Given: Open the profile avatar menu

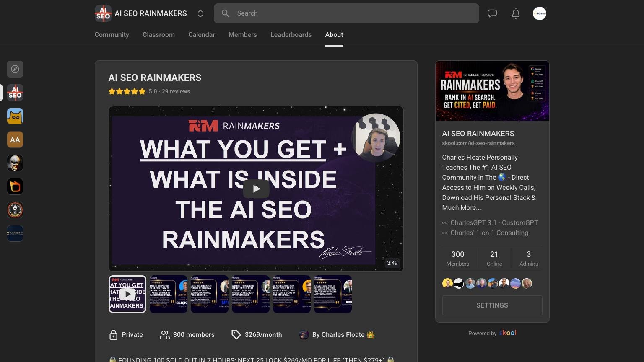Looking at the screenshot, I should [x=540, y=13].
